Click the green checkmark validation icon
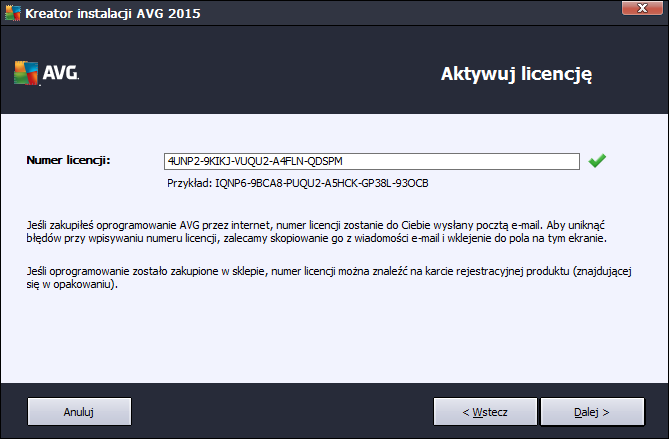The width and height of the screenshot is (669, 439). point(597,161)
